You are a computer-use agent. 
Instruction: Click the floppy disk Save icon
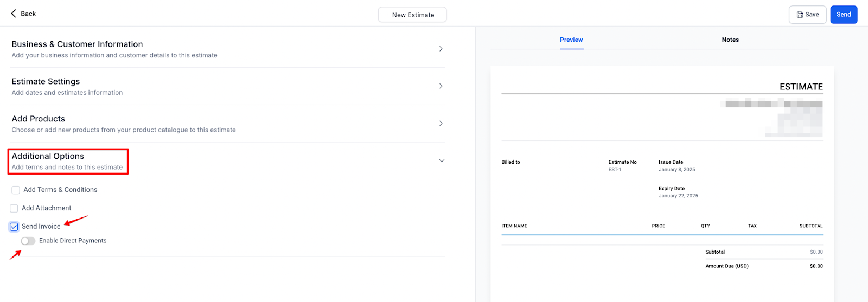800,15
